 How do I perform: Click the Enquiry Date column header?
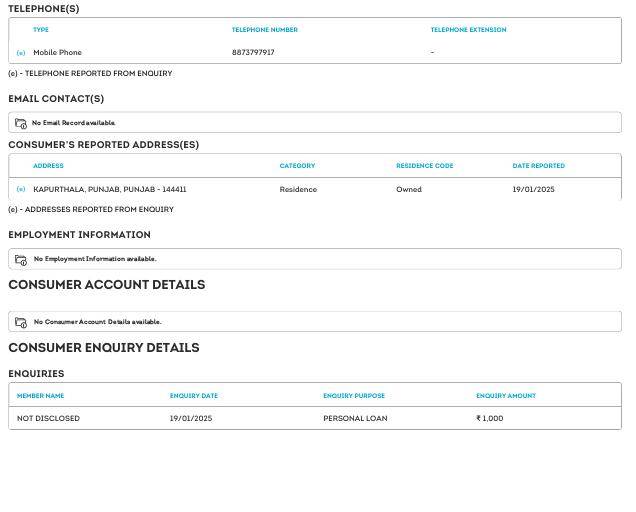tap(193, 396)
